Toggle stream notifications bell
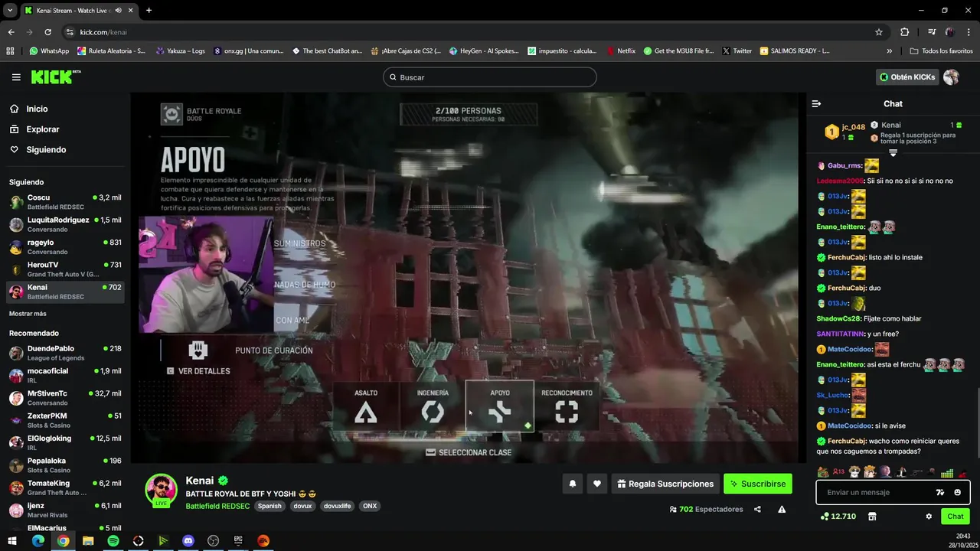 coord(572,484)
